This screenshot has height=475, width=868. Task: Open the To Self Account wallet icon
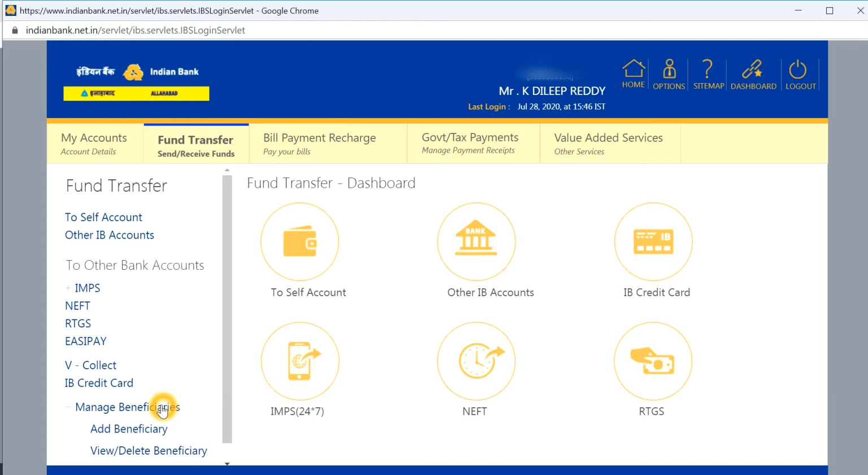click(300, 241)
